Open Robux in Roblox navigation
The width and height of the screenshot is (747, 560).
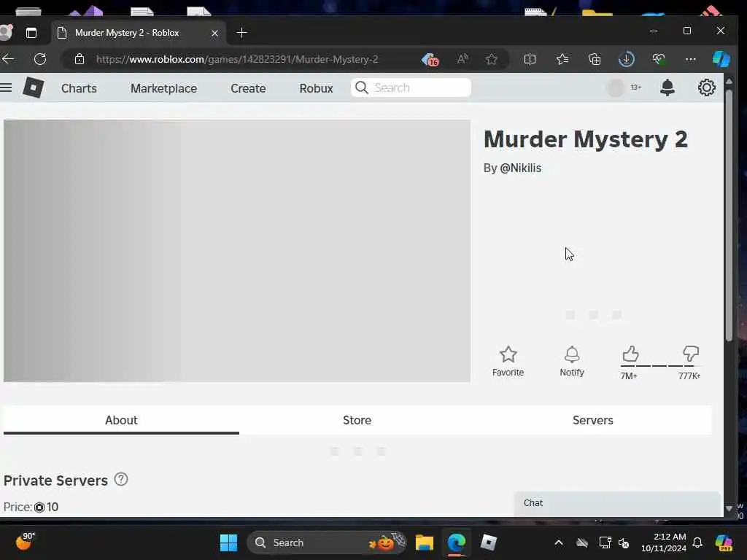coord(316,88)
